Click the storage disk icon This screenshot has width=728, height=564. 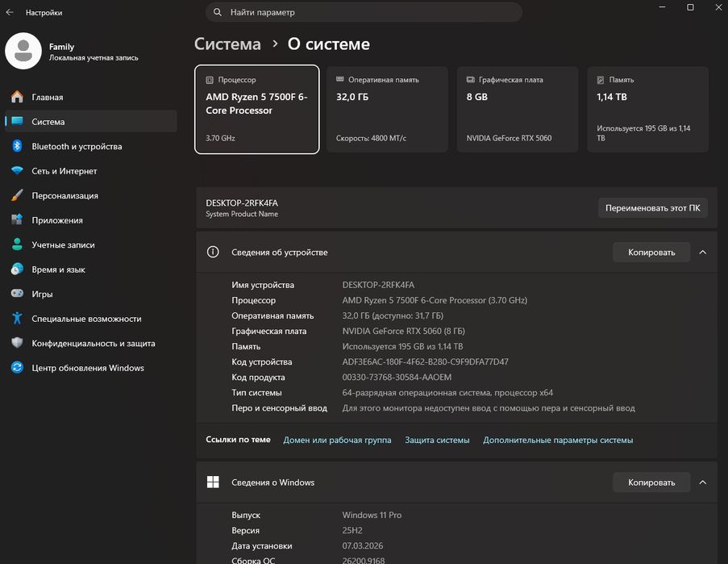click(601, 80)
